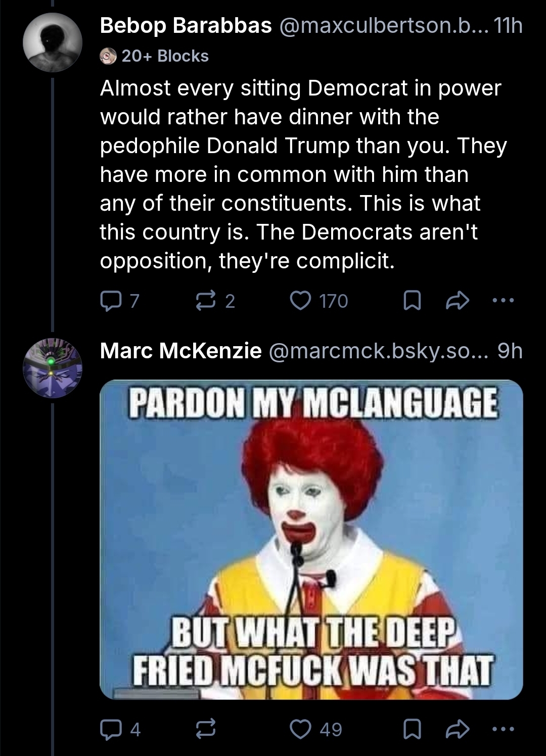Like Bebop Barabbas's post with 170 likes
Image resolution: width=546 pixels, height=756 pixels.
(x=300, y=301)
